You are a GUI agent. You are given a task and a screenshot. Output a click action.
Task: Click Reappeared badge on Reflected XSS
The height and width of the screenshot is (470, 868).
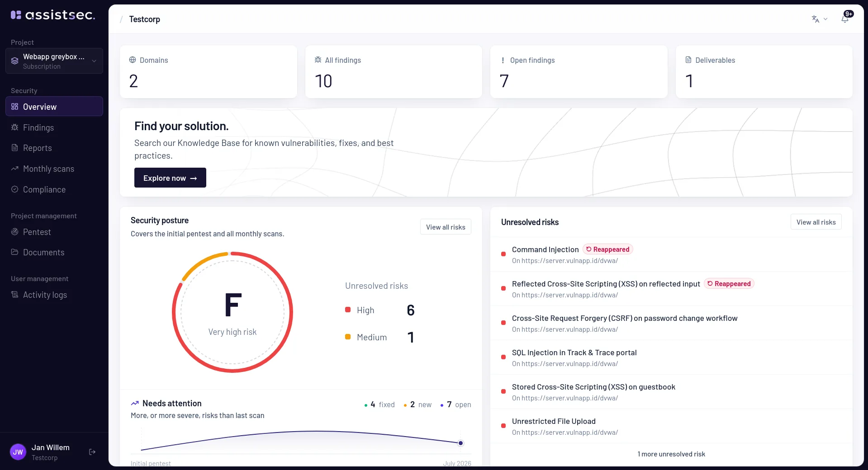coord(729,283)
